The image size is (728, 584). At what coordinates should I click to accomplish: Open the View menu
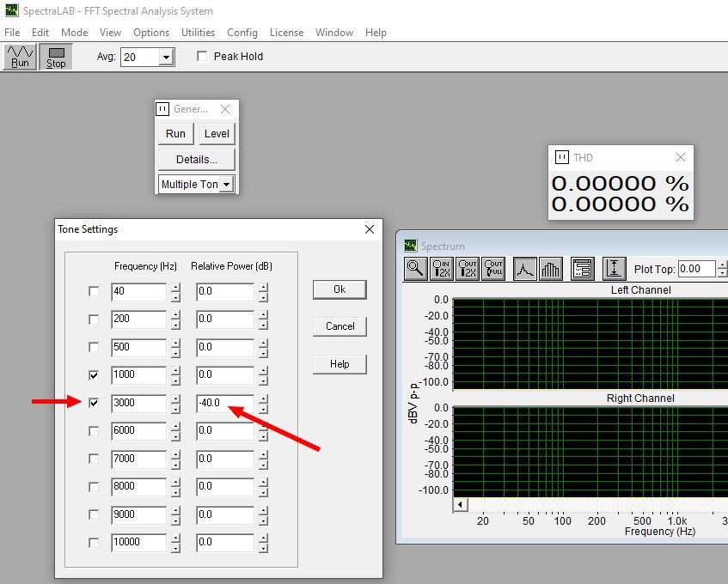point(110,33)
